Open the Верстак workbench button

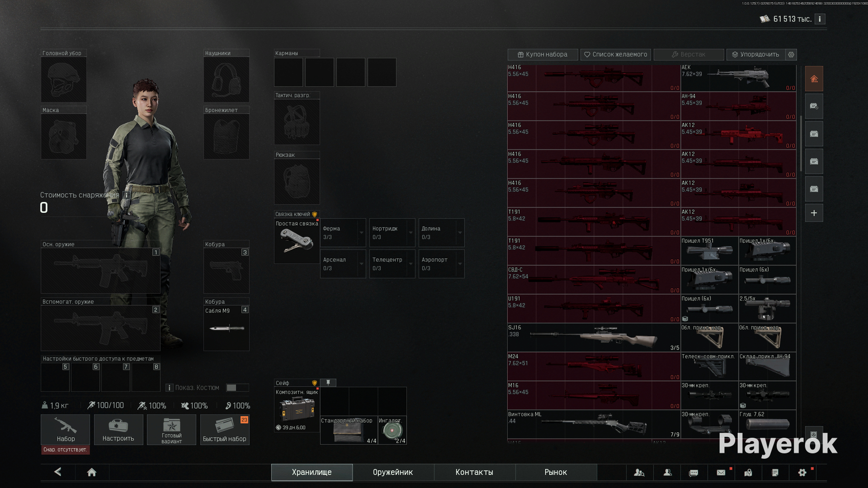pyautogui.click(x=689, y=55)
